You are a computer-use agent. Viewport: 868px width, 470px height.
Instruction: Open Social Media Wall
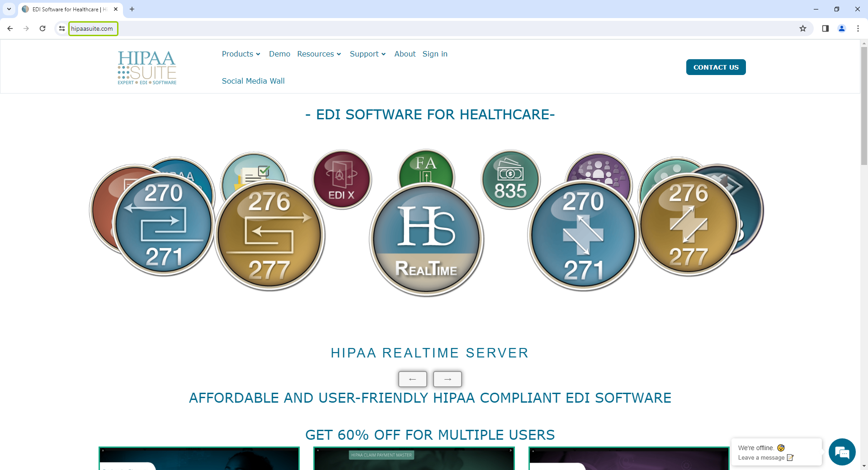tap(253, 81)
